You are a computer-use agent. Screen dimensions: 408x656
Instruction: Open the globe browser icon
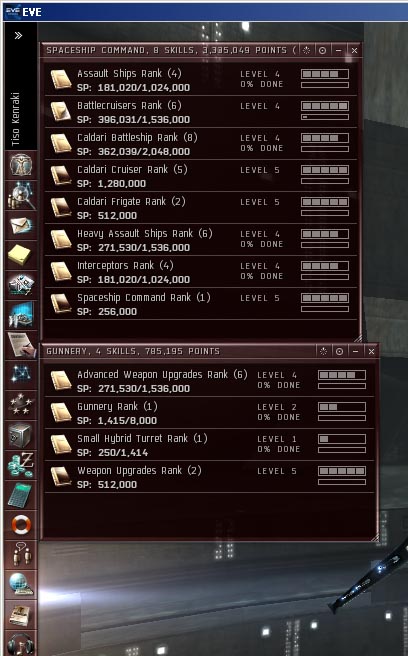[21, 584]
